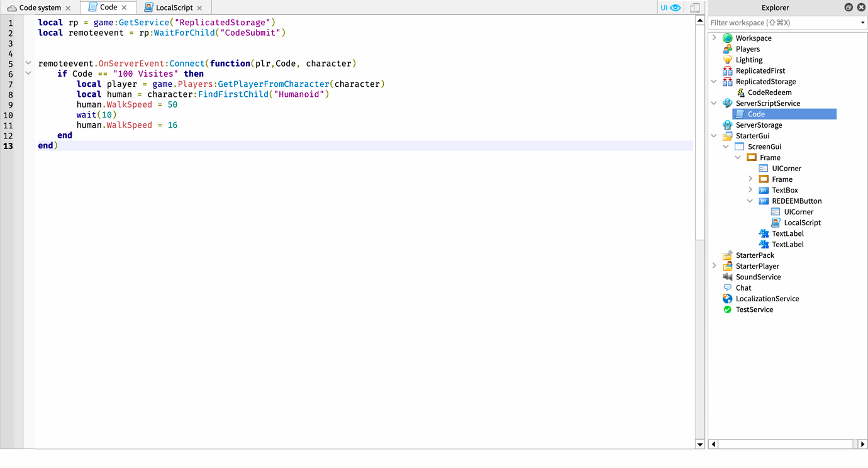Click the ServerStorage icon in Explorer
The width and height of the screenshot is (868, 468).
coord(728,125)
